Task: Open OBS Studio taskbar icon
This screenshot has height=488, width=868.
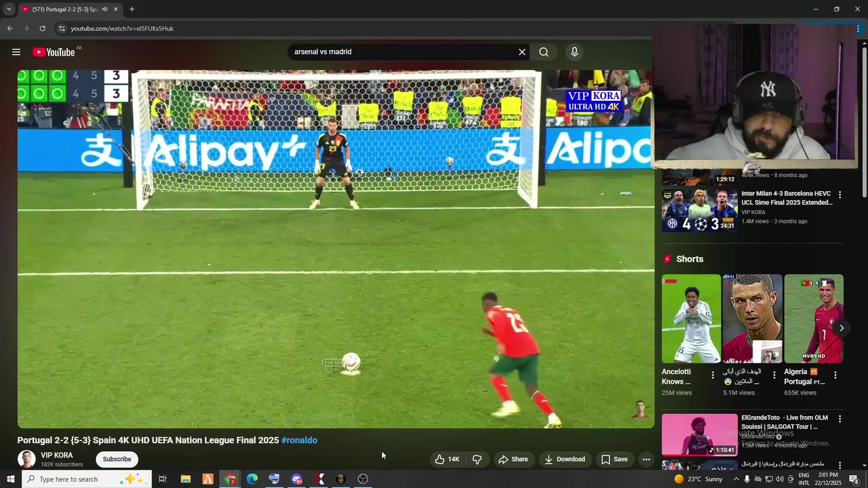Action: 363,479
